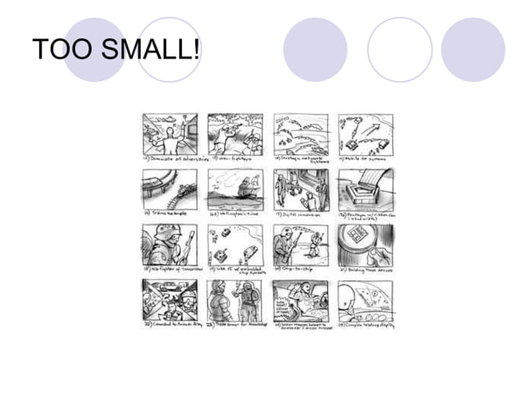
Task: Click the rightmost lavender filled circle
Action: (x=474, y=49)
